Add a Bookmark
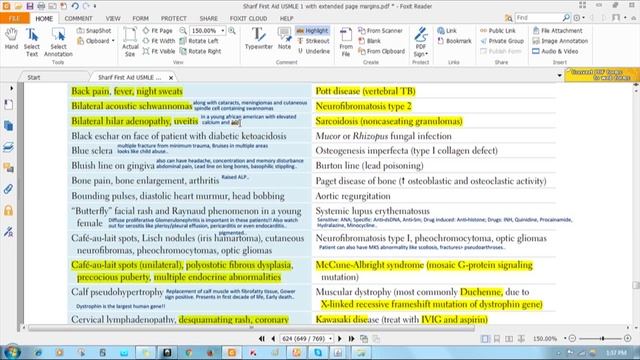Screen dimensions: 640x360 click(x=454, y=41)
